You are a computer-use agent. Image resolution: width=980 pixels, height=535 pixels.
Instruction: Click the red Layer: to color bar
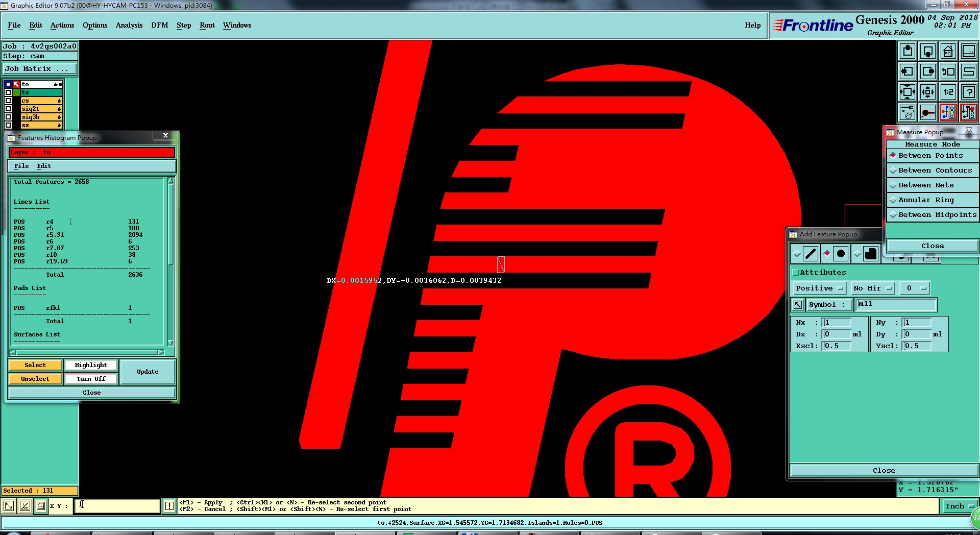tap(92, 152)
